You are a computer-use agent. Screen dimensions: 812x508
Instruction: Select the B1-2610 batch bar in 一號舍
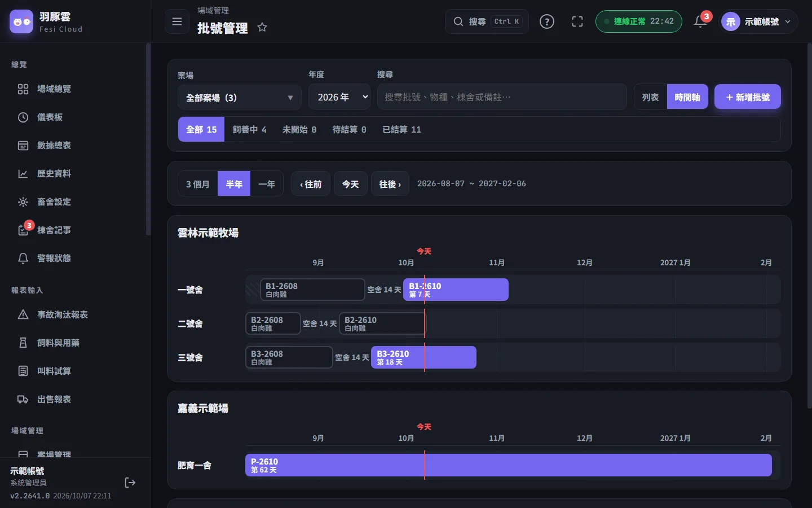click(456, 290)
